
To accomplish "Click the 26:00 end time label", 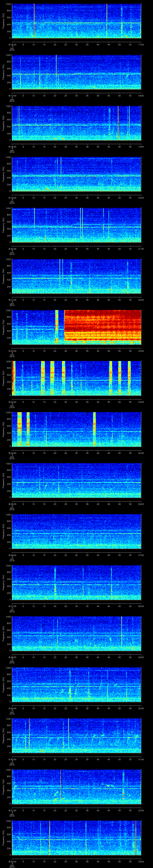I will [x=141, y=504].
